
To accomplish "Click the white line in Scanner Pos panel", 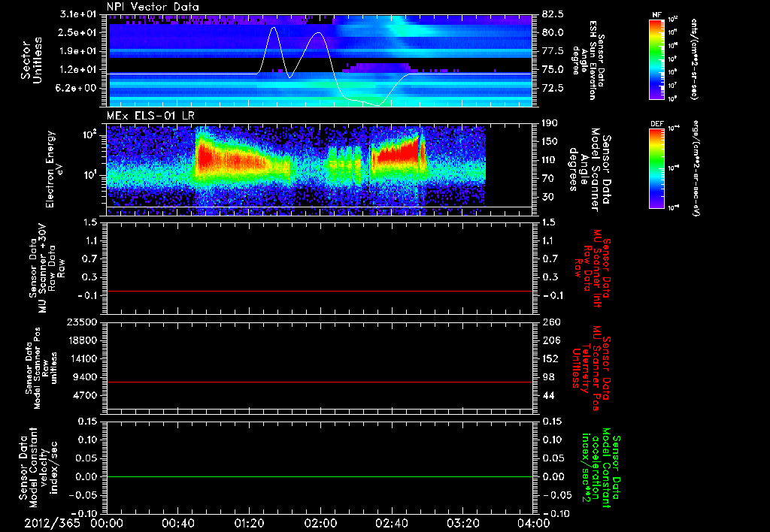I will tap(320, 409).
